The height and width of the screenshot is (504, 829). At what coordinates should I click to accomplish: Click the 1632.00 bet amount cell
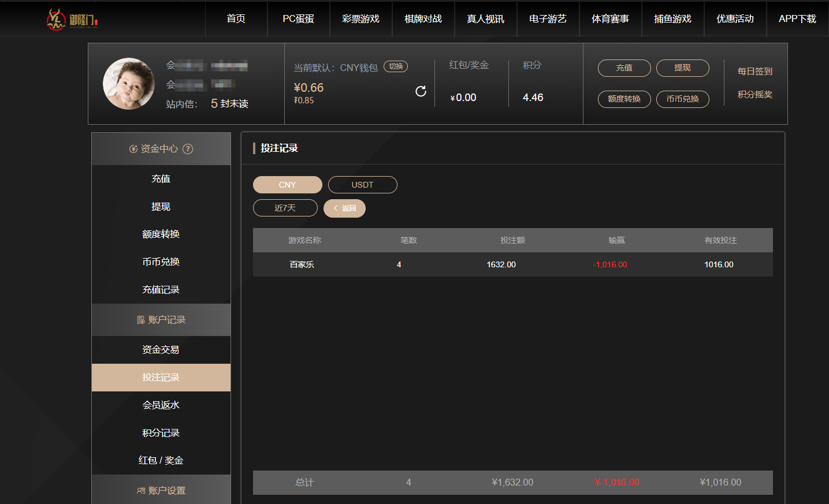501,264
